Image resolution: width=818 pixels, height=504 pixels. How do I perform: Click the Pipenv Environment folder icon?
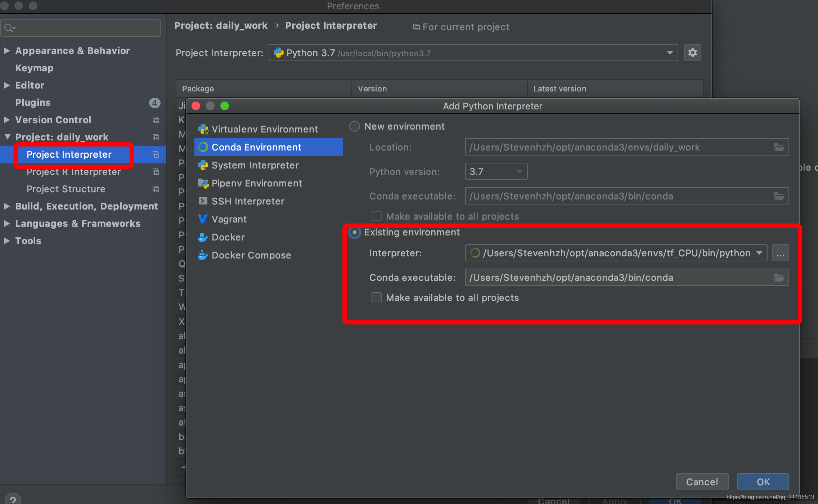(203, 183)
